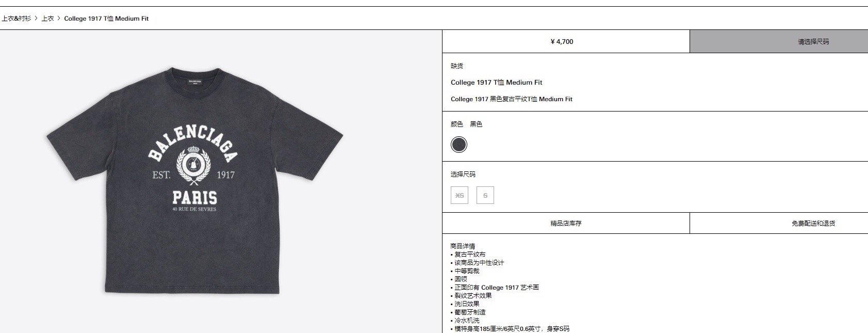This screenshot has height=333, width=868.
Task: Open 精品店库存 boutique stock info
Action: coord(566,223)
